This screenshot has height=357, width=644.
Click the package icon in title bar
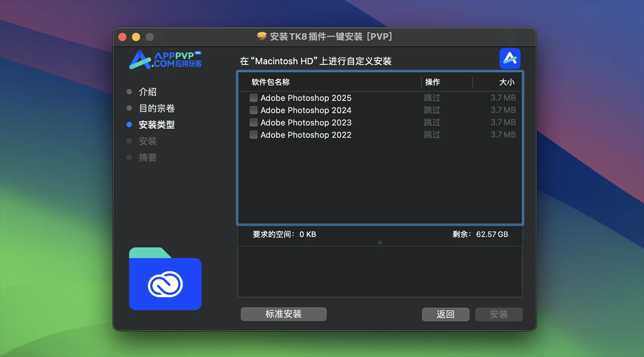point(261,36)
